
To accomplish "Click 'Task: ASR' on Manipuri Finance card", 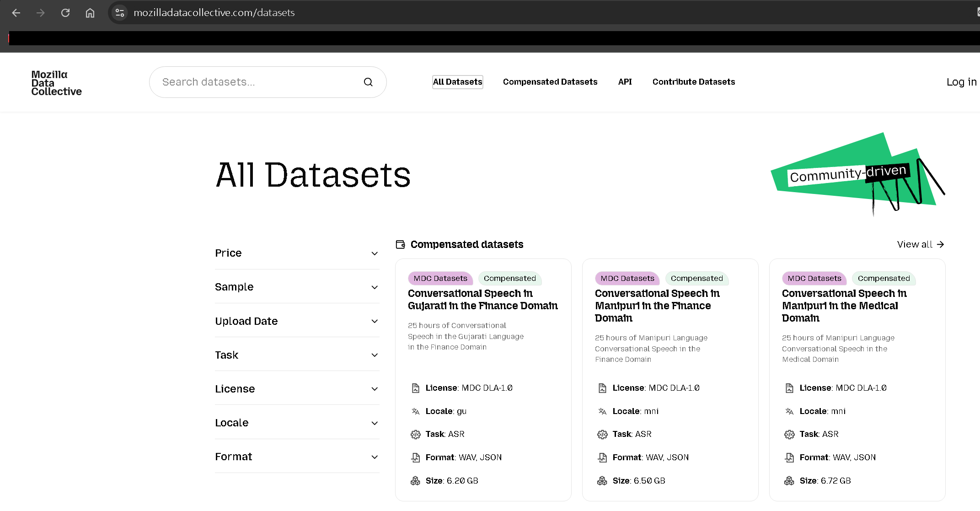I will [x=632, y=434].
